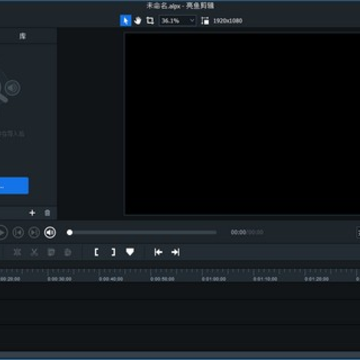360x360 pixels.
Task: Click the greyed-out scissors cut icon
Action: (34, 252)
